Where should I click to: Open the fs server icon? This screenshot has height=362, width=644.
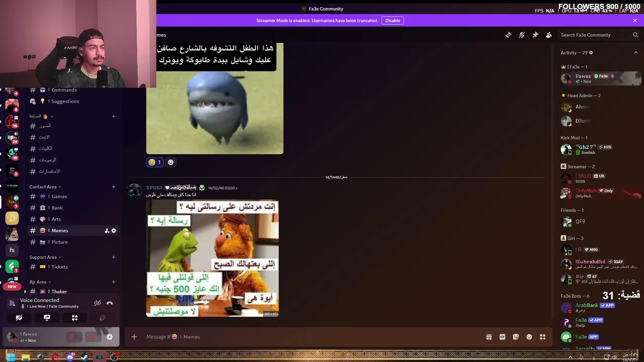12,250
